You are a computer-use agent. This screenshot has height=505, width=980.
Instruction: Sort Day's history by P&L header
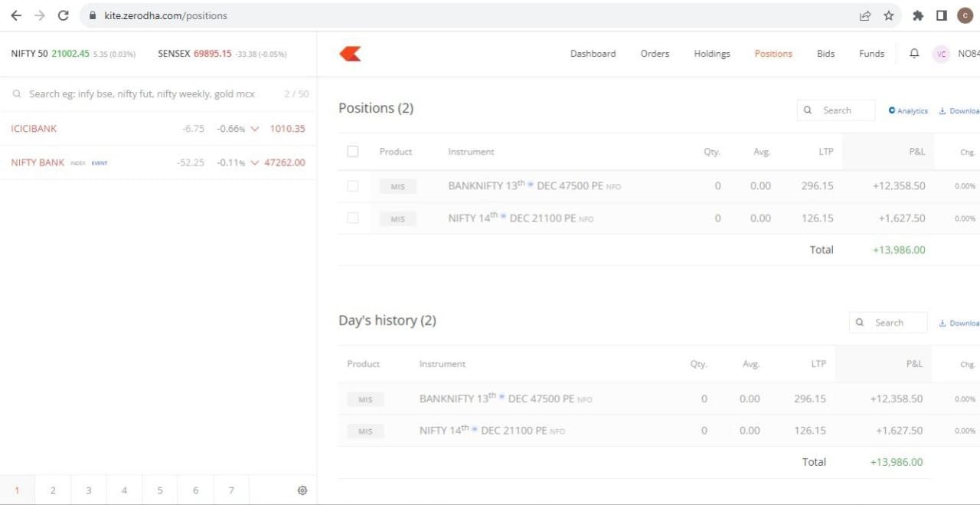(914, 364)
